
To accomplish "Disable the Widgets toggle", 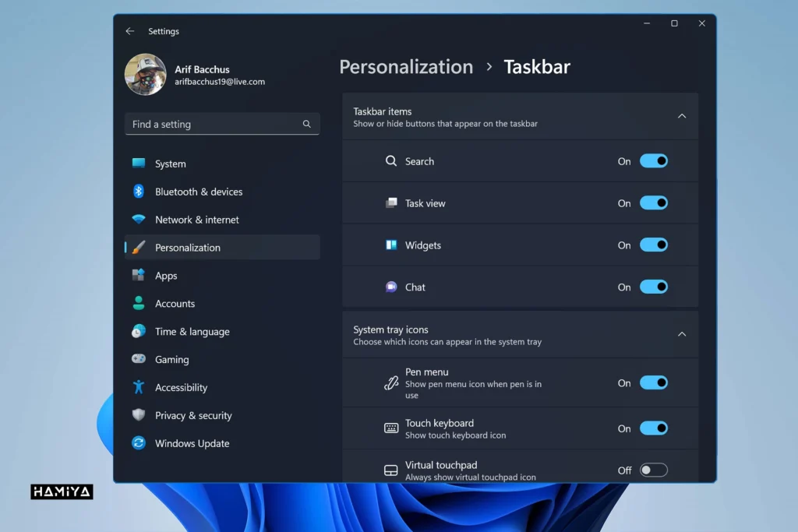I will pos(654,245).
